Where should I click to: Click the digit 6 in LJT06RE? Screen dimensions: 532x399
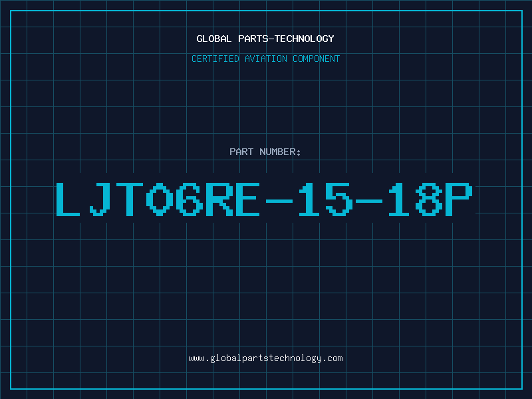(190, 199)
